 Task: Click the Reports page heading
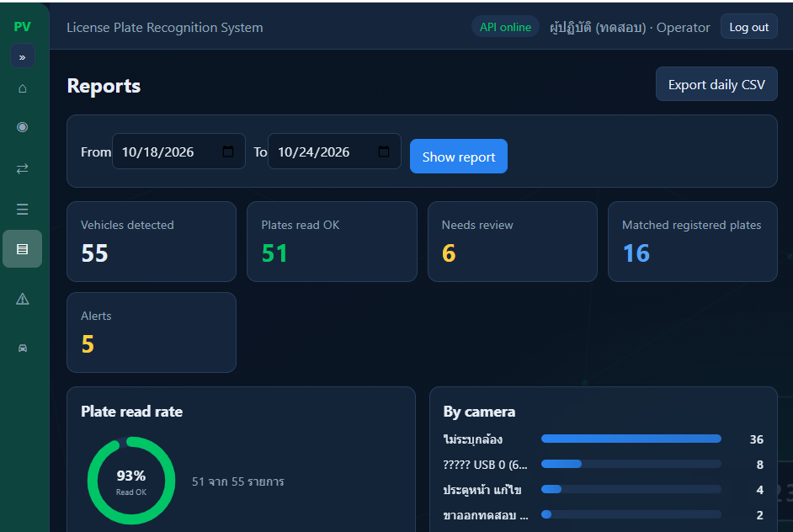[x=104, y=86]
